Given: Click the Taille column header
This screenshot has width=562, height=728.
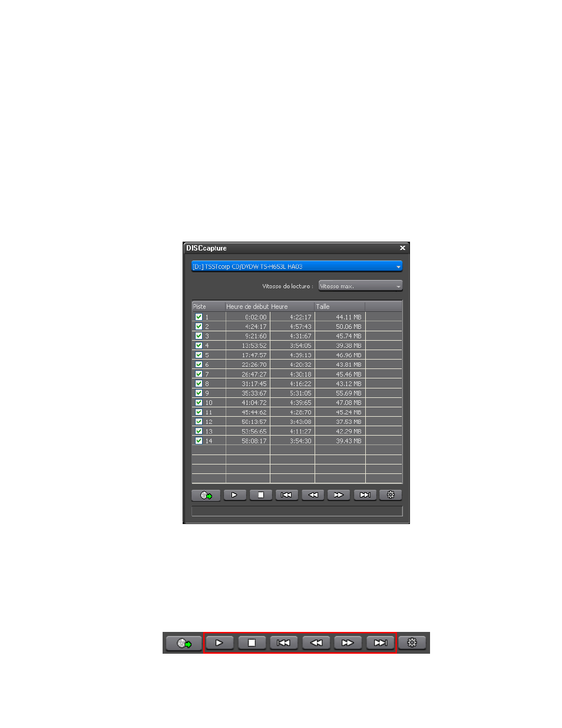Looking at the screenshot, I should [339, 307].
